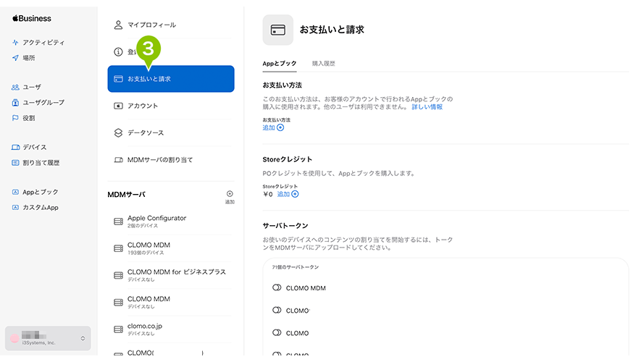Image resolution: width=644 pixels, height=362 pixels.
Task: Select お支払いと請求 settings item
Action: (x=171, y=79)
